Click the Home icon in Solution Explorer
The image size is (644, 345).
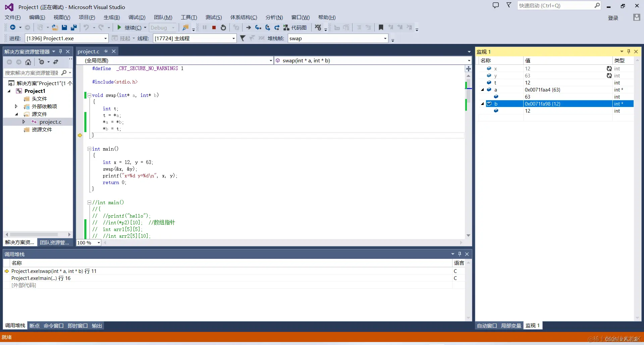coord(28,62)
